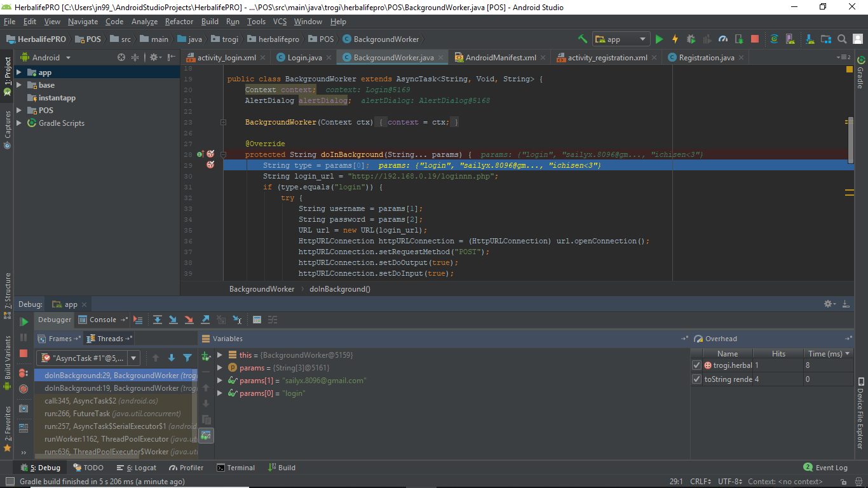Toggle breakpoint marker at line 29
Image resolution: width=868 pixels, height=488 pixels.
(210, 165)
